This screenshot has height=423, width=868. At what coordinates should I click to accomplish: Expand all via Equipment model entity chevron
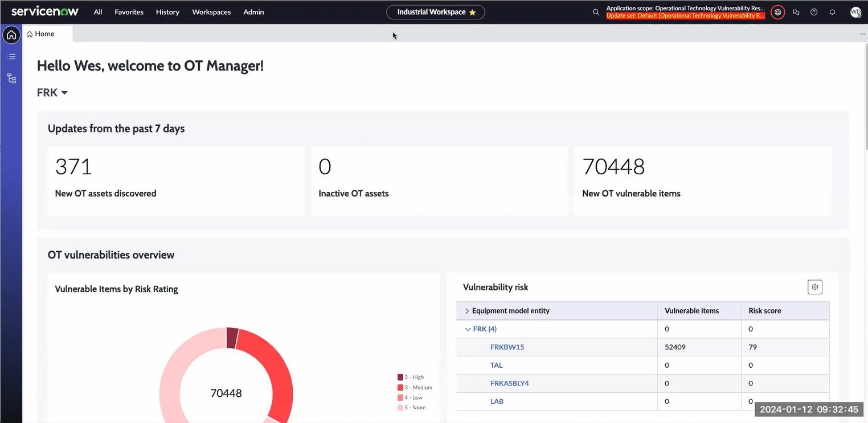pos(467,311)
